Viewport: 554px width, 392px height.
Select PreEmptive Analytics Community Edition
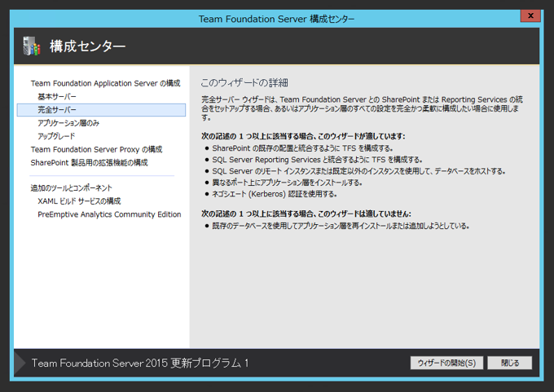109,214
